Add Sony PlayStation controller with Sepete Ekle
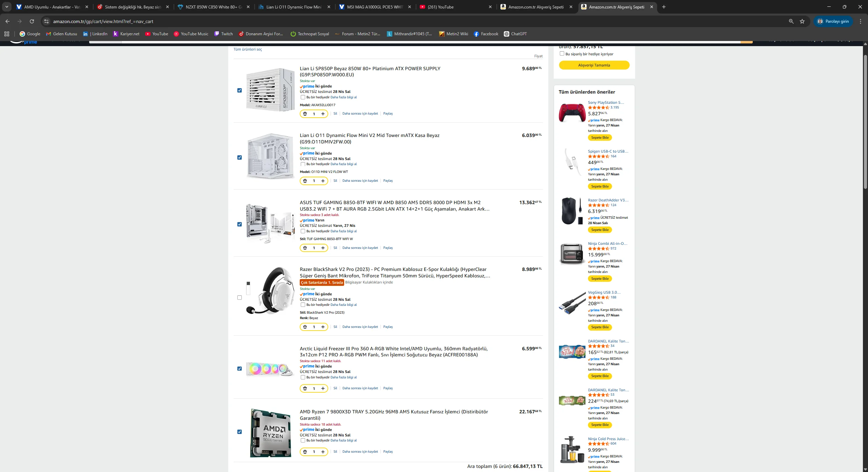The height and width of the screenshot is (472, 868). click(x=600, y=138)
